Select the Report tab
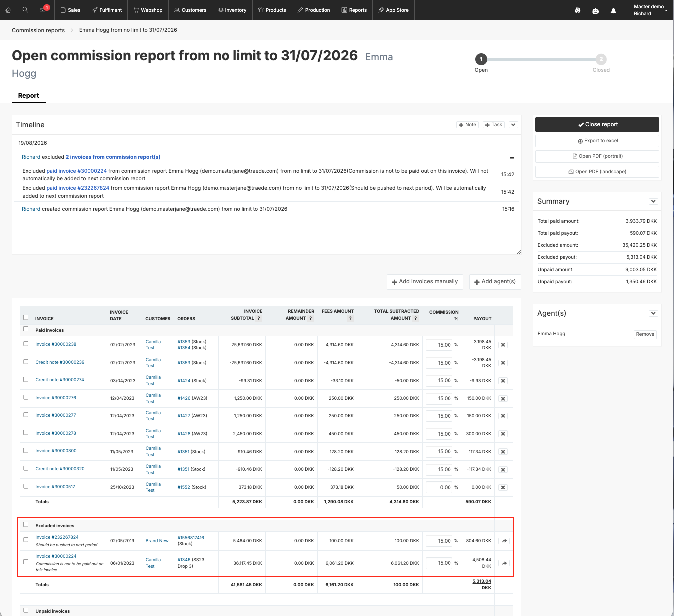This screenshot has height=616, width=674. pos(29,95)
